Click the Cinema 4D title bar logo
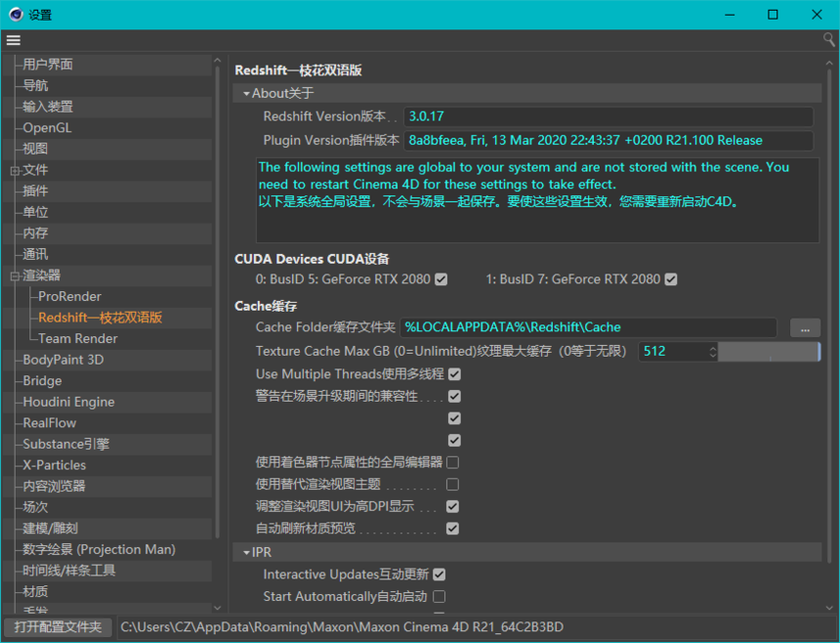840x643 pixels. coord(16,15)
